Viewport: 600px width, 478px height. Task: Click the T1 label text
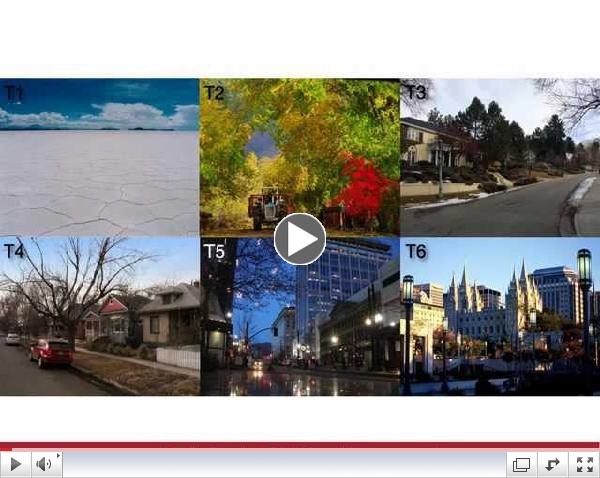pyautogui.click(x=14, y=93)
